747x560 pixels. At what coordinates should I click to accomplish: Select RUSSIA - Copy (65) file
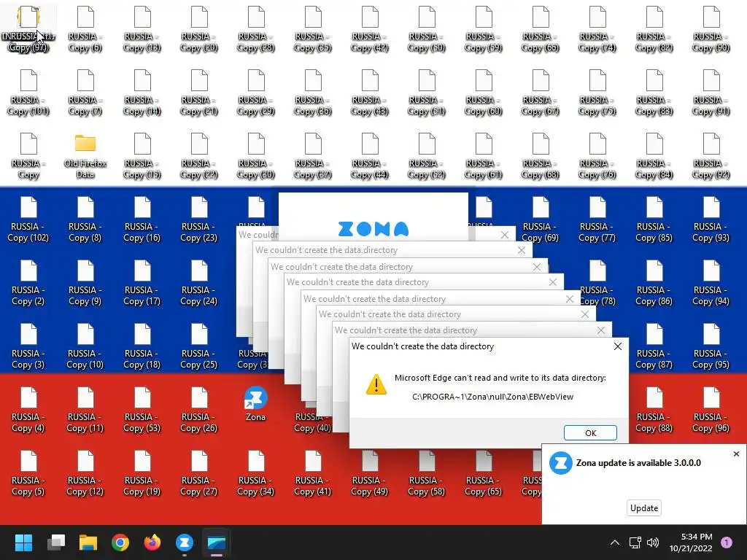(484, 472)
